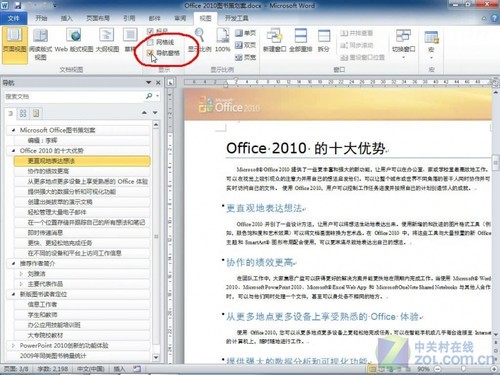Collapse the Office 2010 的十大优势 heading

tap(13, 151)
